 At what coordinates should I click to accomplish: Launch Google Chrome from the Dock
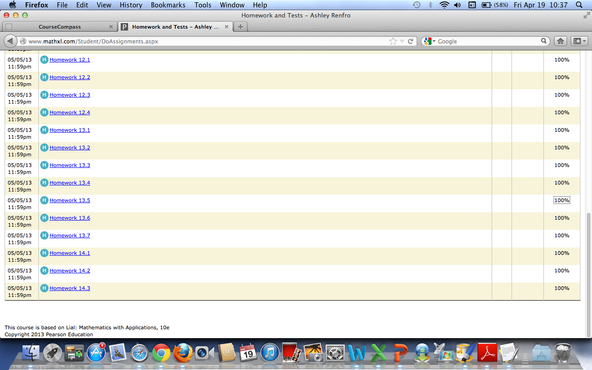pos(161,353)
